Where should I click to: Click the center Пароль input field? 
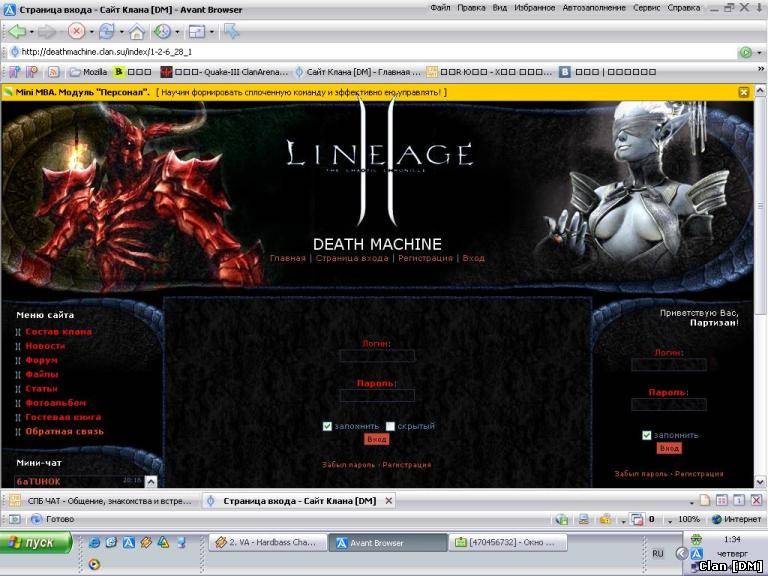coord(377,395)
